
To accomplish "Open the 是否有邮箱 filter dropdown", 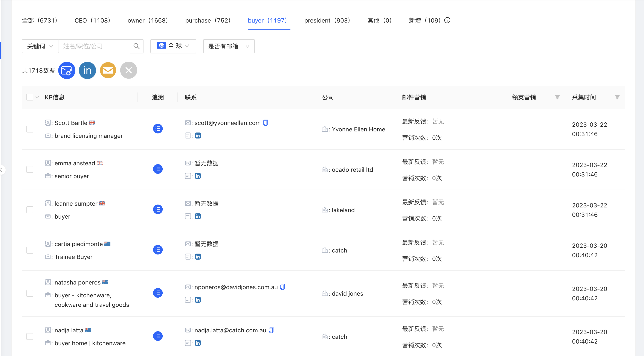I will [229, 46].
